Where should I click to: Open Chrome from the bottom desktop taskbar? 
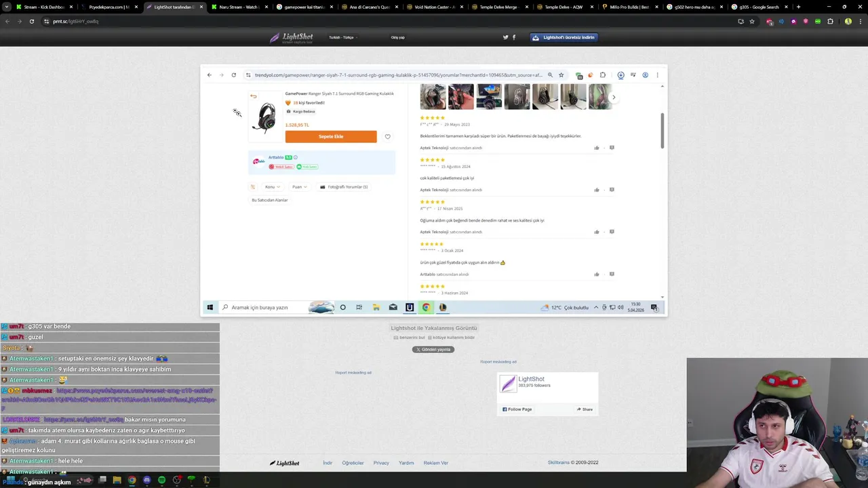tap(132, 480)
